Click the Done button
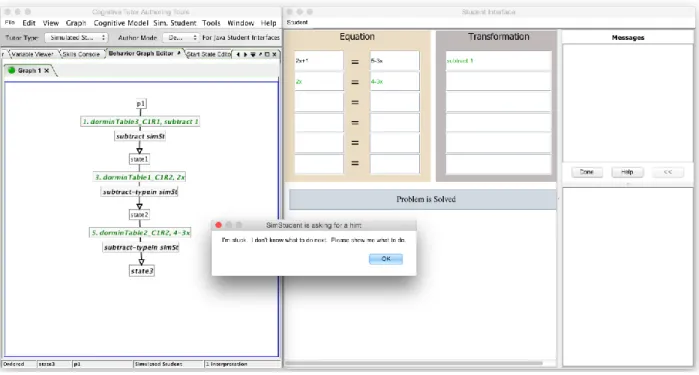Image resolution: width=699 pixels, height=375 pixels. (x=587, y=172)
